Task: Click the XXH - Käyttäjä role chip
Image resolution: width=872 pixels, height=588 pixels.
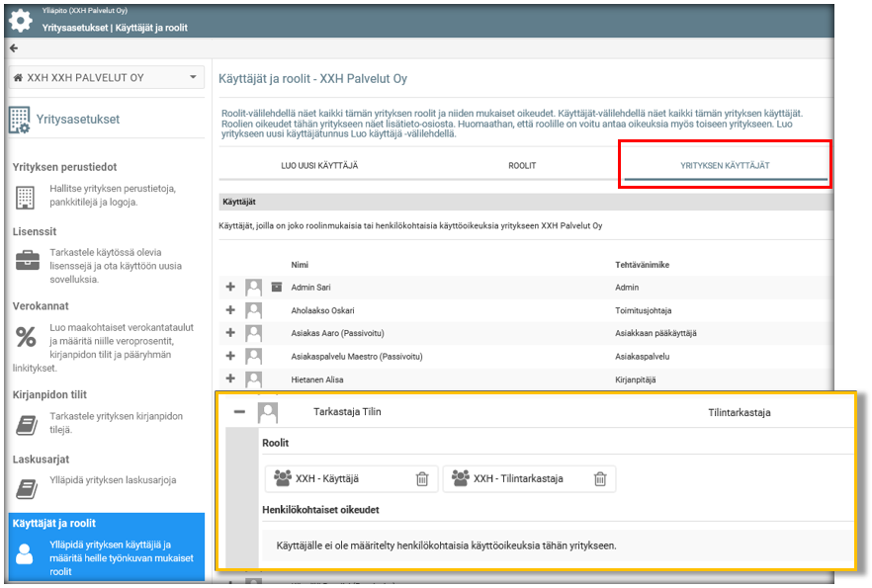Action: coord(327,478)
